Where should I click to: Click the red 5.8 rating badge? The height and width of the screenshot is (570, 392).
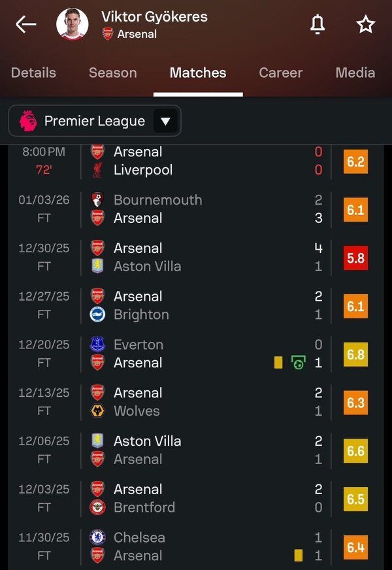355,258
